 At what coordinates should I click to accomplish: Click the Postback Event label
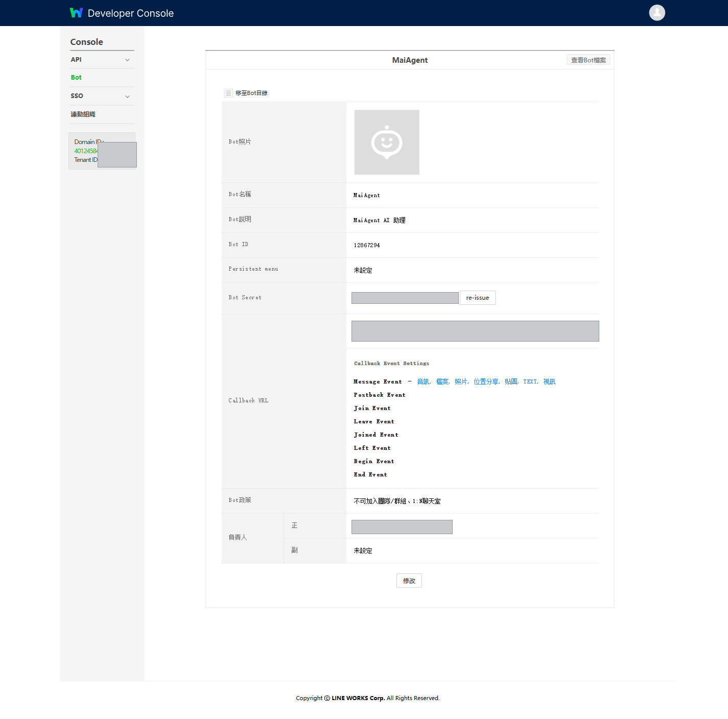pos(380,395)
